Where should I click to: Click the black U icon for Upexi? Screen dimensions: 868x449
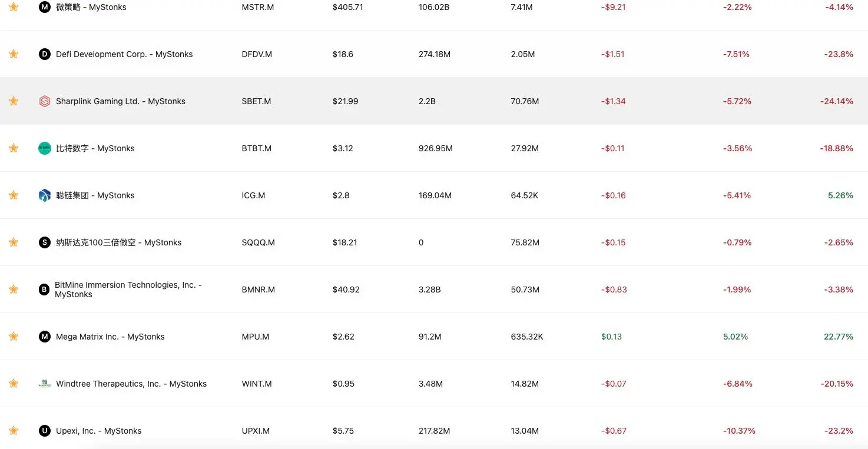[45, 431]
